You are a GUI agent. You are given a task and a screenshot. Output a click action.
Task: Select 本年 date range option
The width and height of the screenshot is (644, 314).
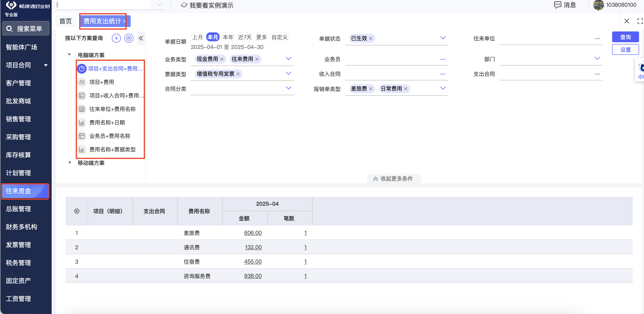pos(228,37)
